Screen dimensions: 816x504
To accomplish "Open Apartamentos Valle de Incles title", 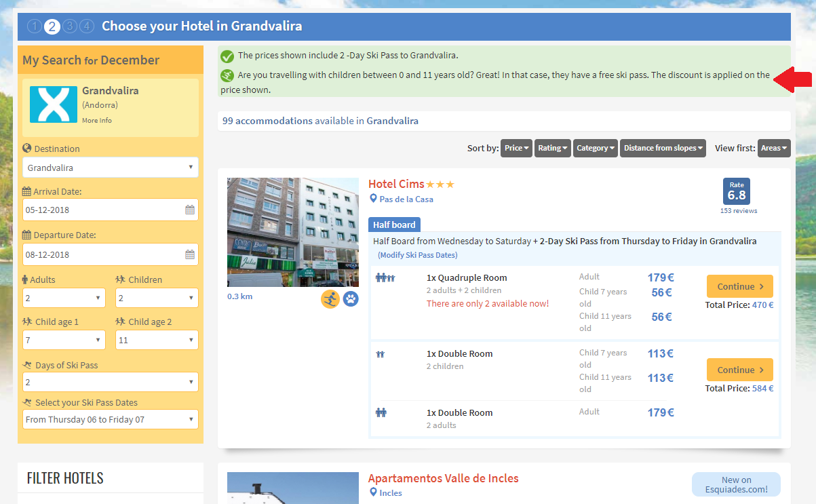I will tap(444, 479).
